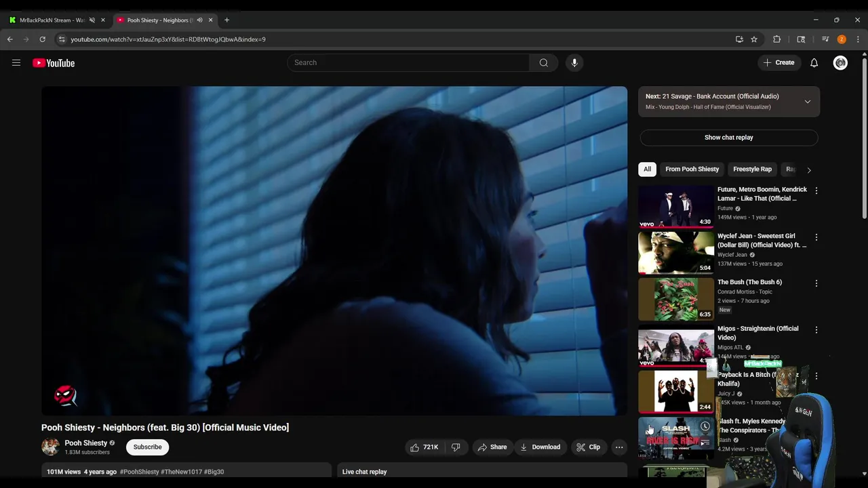
Task: Open a new browser tab
Action: coord(227,20)
